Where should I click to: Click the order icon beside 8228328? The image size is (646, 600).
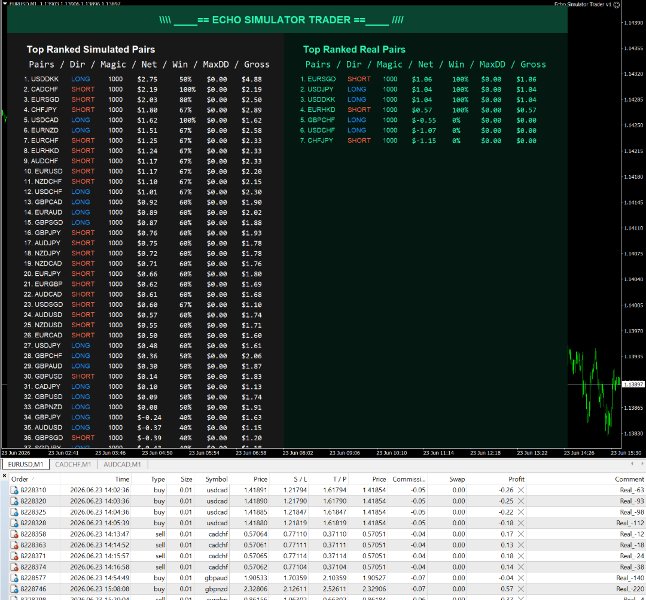[14, 523]
